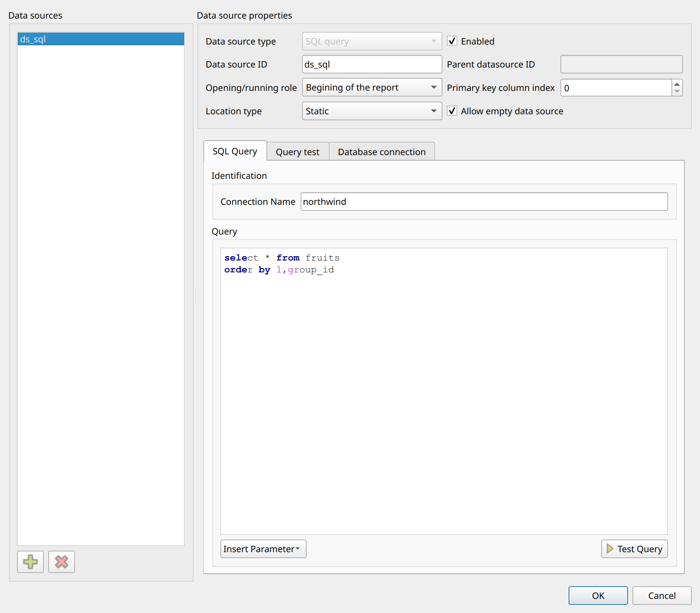Click the Parent datasource ID field

tap(621, 64)
